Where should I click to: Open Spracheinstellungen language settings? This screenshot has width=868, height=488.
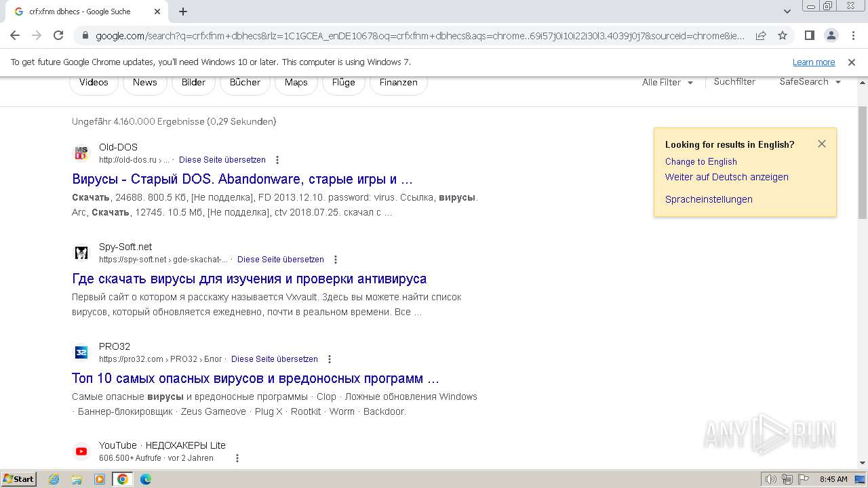tap(709, 199)
